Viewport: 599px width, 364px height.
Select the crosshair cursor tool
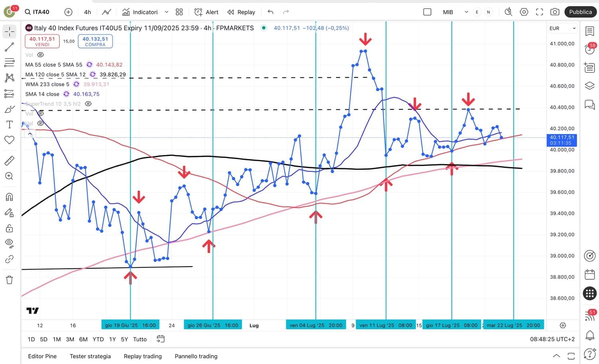point(10,31)
